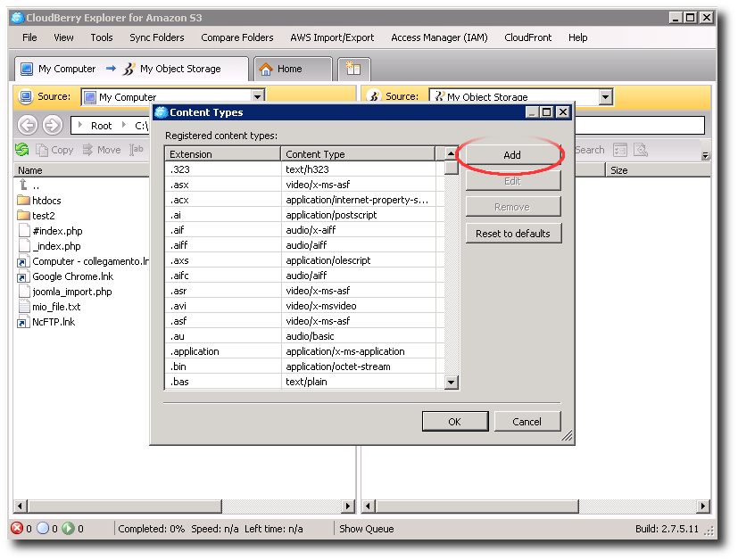Click the Content Types dialog title icon
The image size is (738, 560).
point(161,112)
